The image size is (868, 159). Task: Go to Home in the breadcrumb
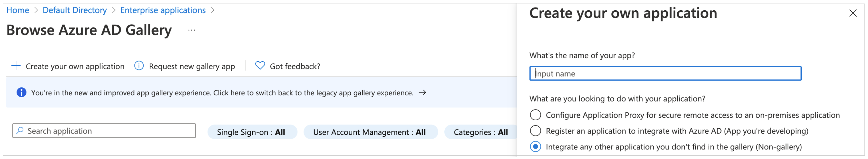coord(18,10)
